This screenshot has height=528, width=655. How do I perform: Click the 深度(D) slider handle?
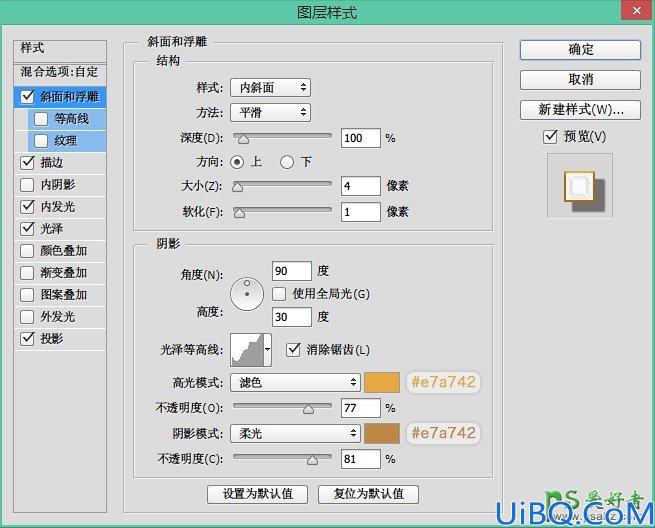pyautogui.click(x=243, y=139)
